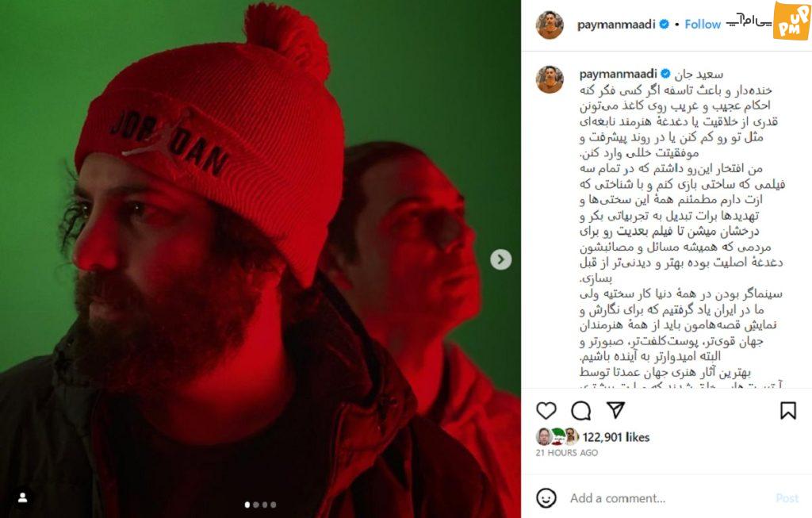Click header profile avatar
The width and height of the screenshot is (812, 518).
(549, 25)
